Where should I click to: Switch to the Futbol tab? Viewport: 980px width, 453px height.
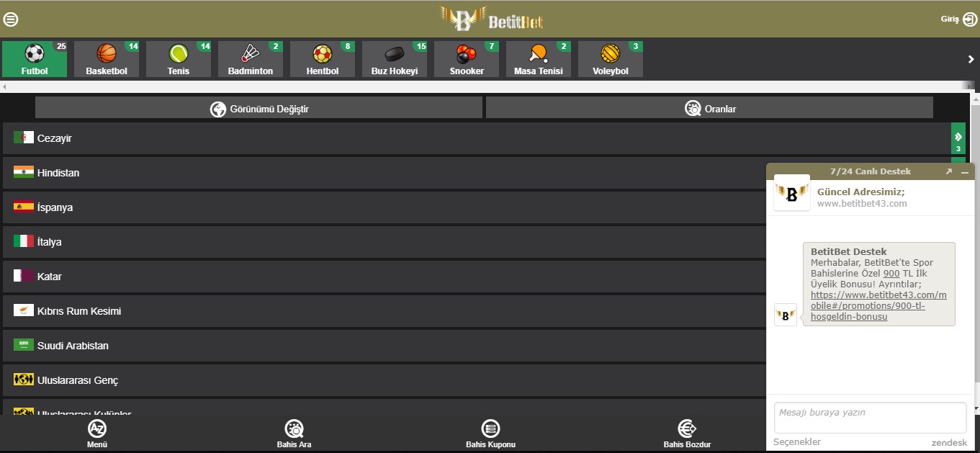35,59
